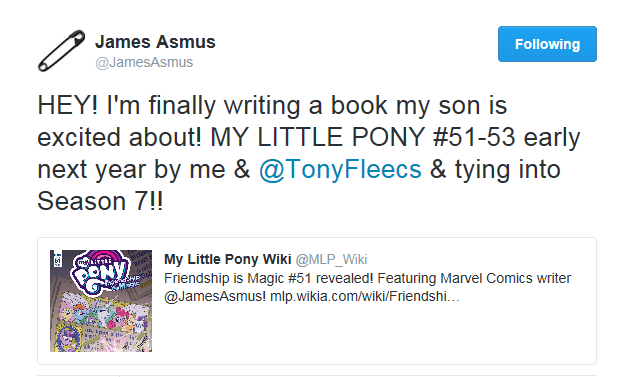Click the 'Season 7!!' text

click(x=100, y=201)
